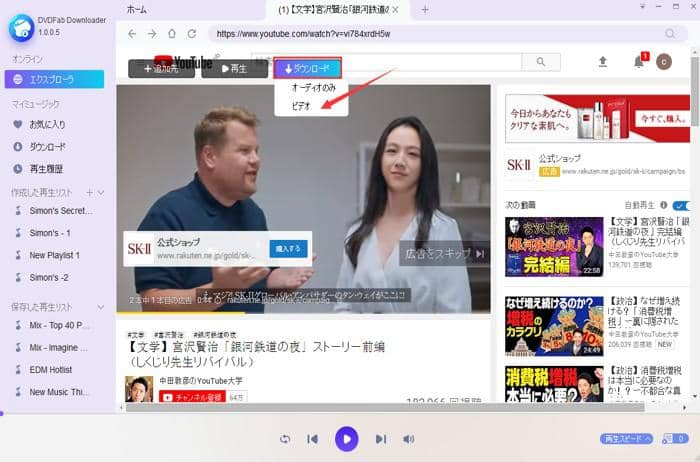Switch to the ホーム tab
The image size is (700, 462).
(x=137, y=9)
